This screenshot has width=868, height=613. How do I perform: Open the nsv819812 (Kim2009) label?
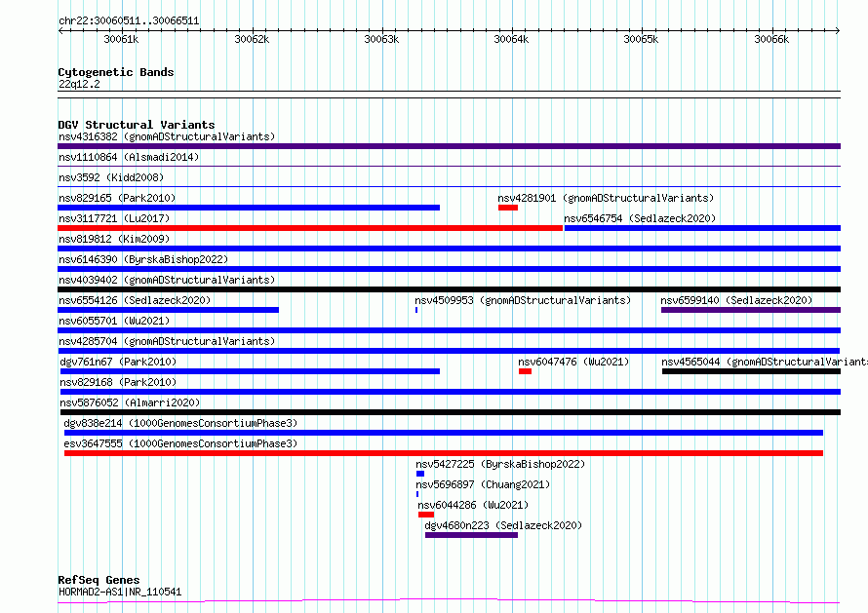pos(114,239)
